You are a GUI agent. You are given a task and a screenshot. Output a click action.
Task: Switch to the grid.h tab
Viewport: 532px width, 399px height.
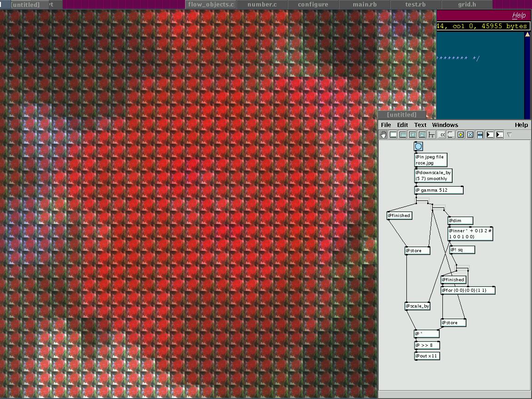tap(467, 5)
